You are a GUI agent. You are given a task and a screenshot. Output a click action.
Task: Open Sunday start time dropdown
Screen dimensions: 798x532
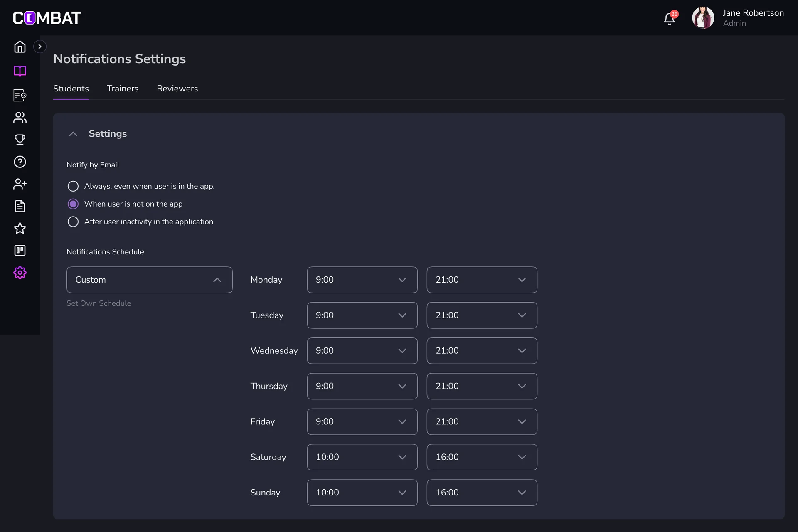point(362,493)
